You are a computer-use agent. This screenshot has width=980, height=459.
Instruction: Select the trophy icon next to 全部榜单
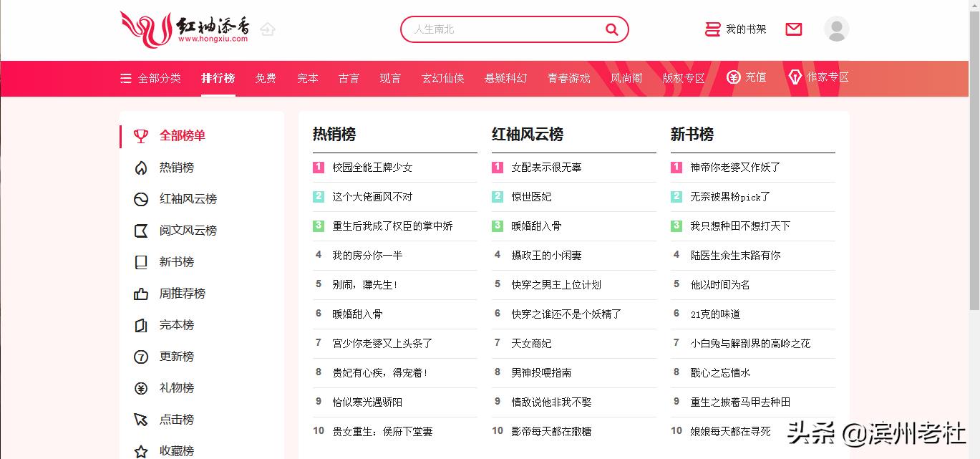pyautogui.click(x=140, y=135)
